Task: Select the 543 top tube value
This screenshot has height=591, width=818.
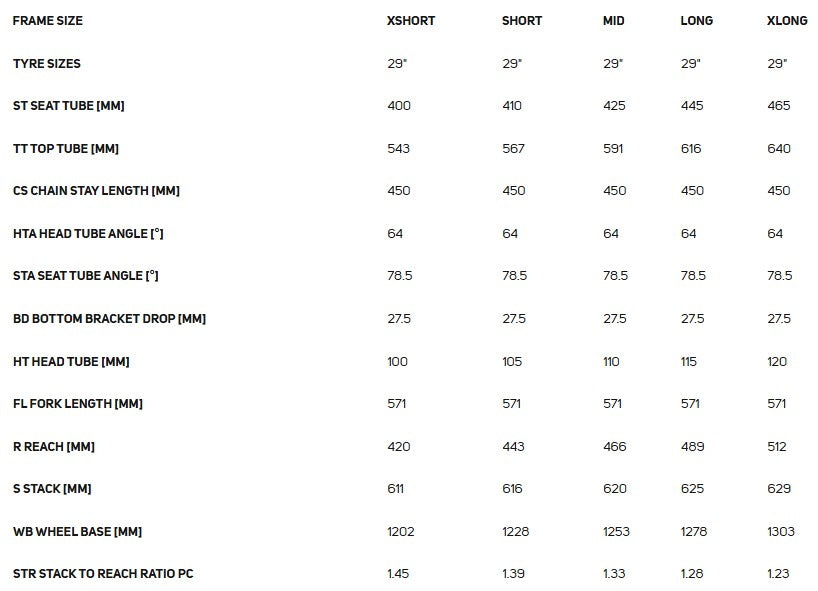Action: [398, 149]
